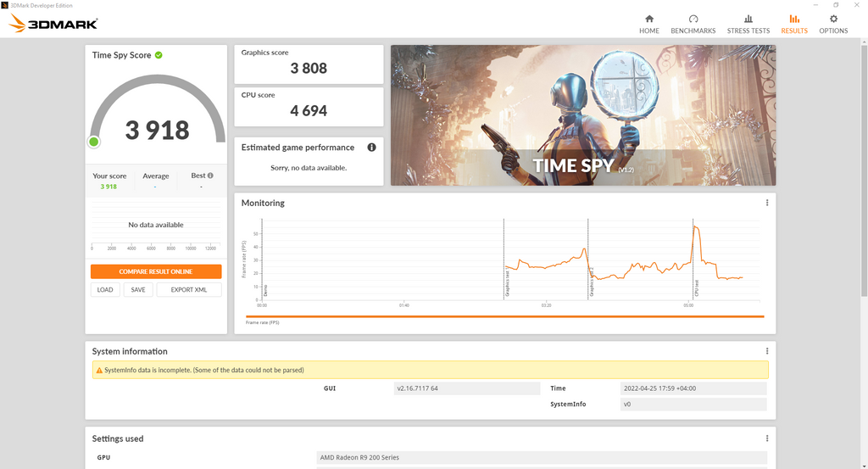Click the 3DMark logo
This screenshot has height=469, width=868.
tap(53, 23)
